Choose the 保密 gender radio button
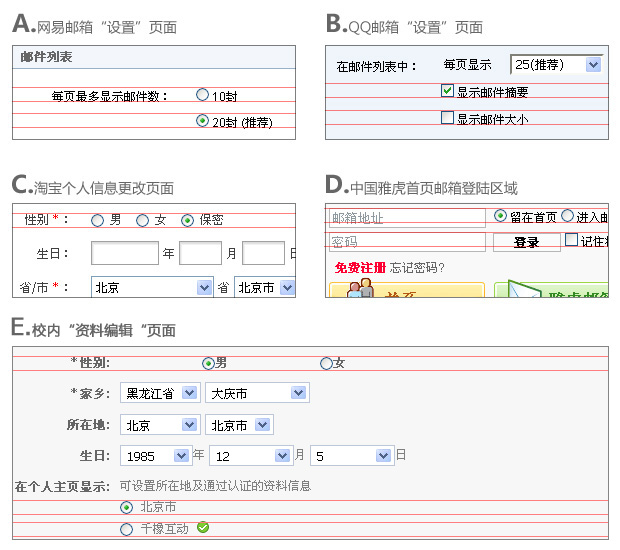The width and height of the screenshot is (620, 550). 187,220
